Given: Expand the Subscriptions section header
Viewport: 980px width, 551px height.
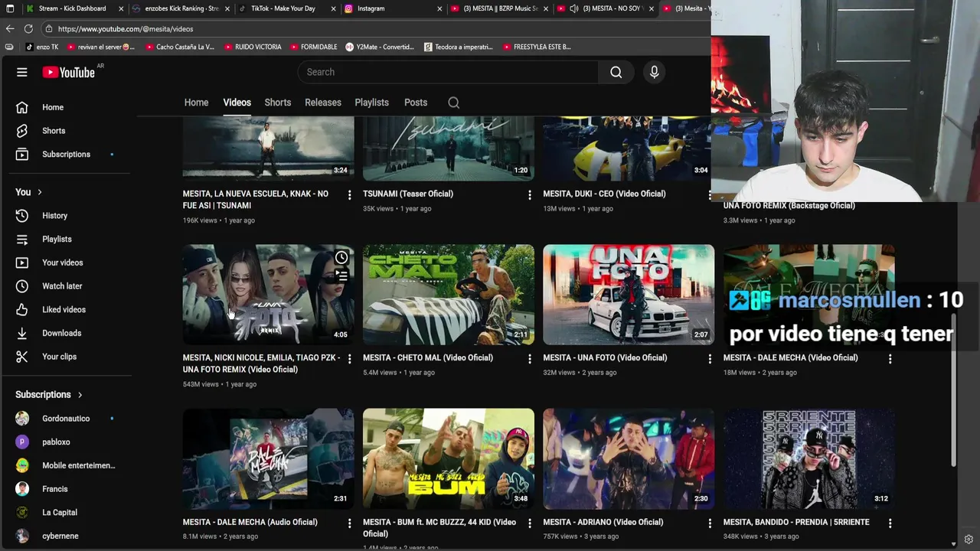Looking at the screenshot, I should [49, 395].
